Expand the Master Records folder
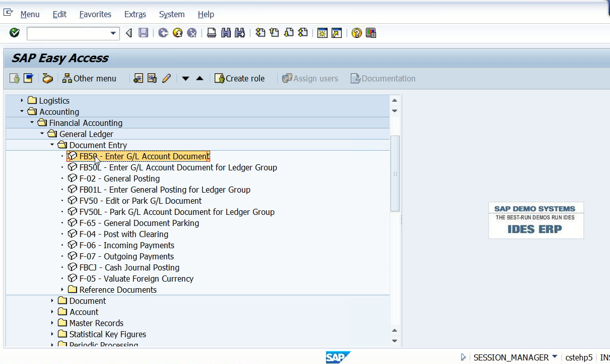Screen dimensions: 610x364 [x=52, y=323]
